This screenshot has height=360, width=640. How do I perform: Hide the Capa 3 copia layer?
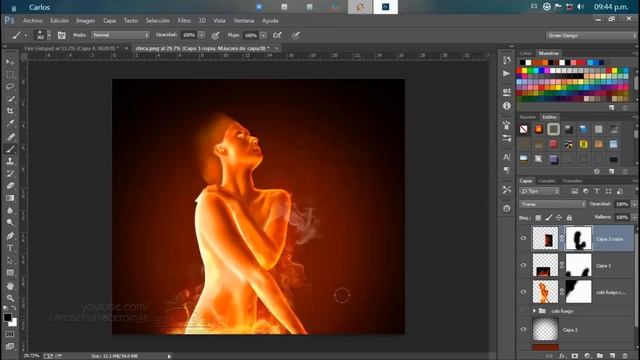pos(523,238)
